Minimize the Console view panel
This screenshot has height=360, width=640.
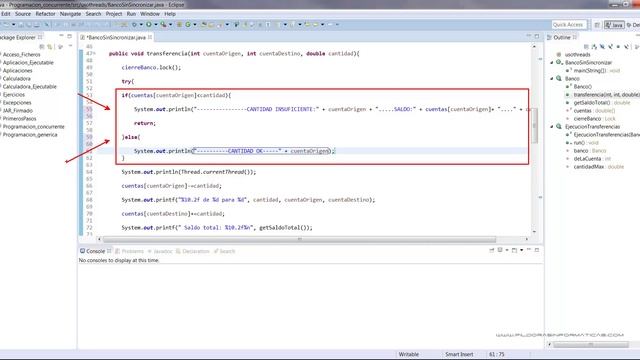tap(529, 249)
